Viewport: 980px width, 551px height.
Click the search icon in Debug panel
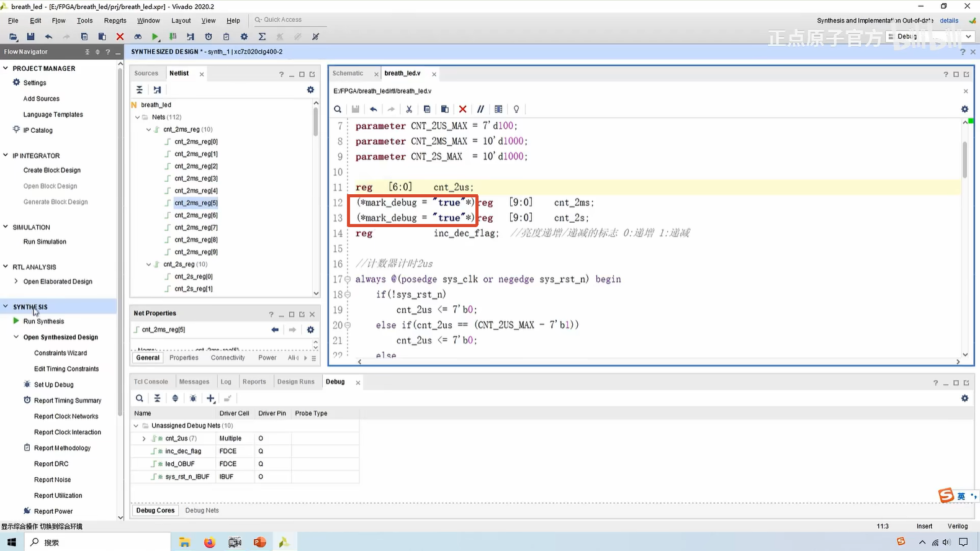pos(140,398)
